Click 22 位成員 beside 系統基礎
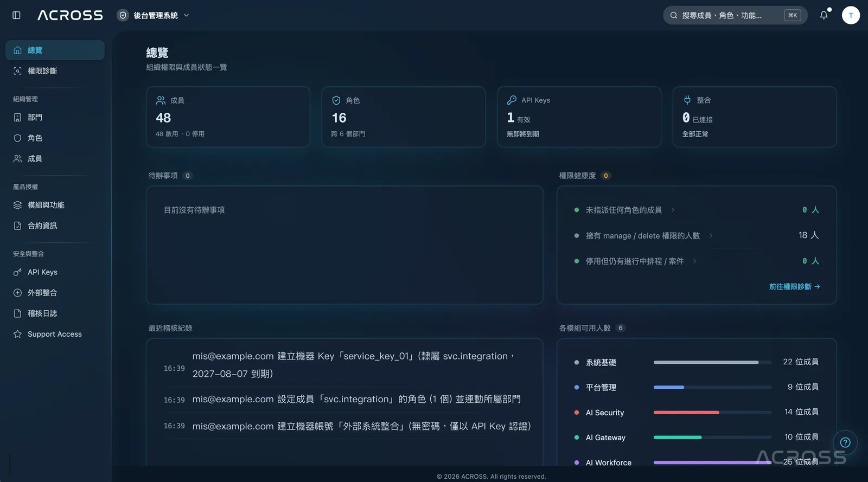The height and width of the screenshot is (482, 868). click(801, 362)
